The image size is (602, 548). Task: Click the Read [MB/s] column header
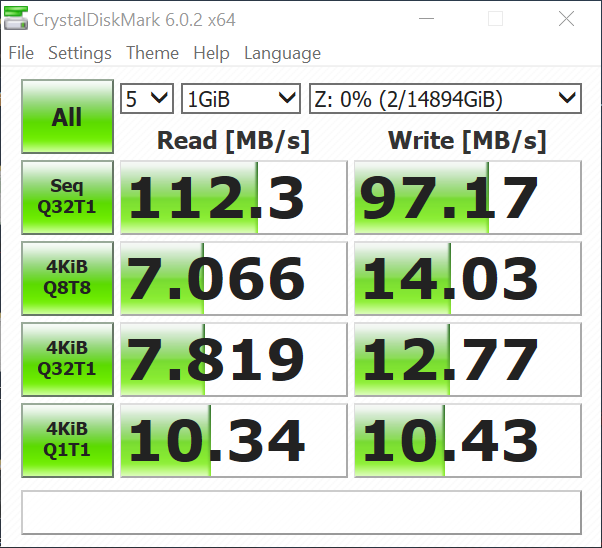tap(233, 141)
